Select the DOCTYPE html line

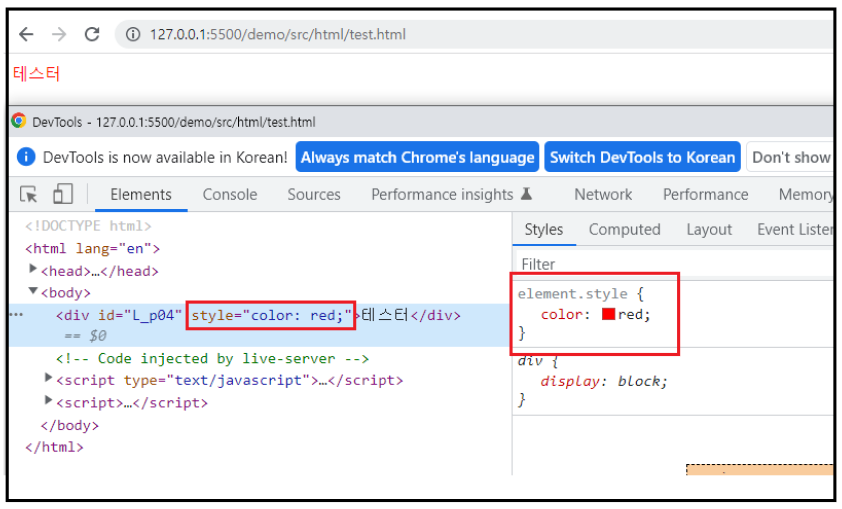click(x=88, y=226)
